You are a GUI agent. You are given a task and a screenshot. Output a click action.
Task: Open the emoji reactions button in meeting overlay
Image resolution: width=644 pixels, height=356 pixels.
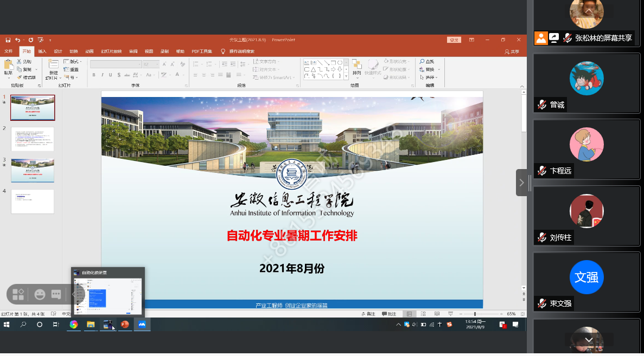(40, 294)
